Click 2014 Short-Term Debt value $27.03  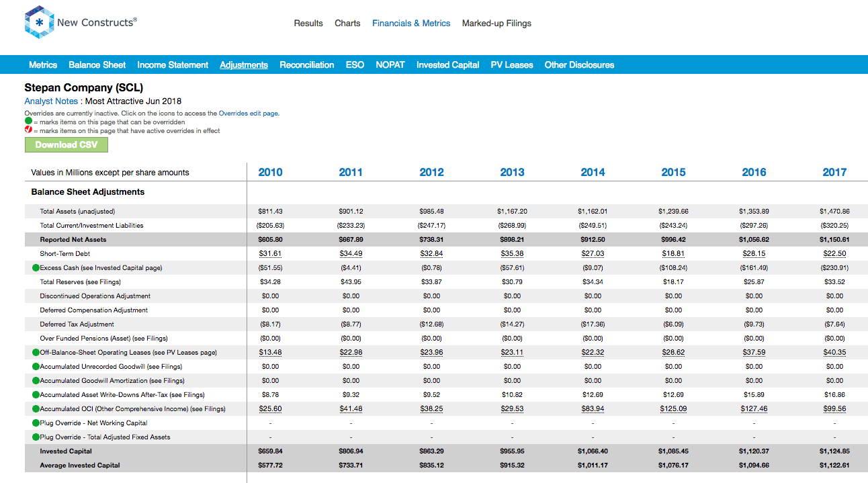click(x=593, y=254)
